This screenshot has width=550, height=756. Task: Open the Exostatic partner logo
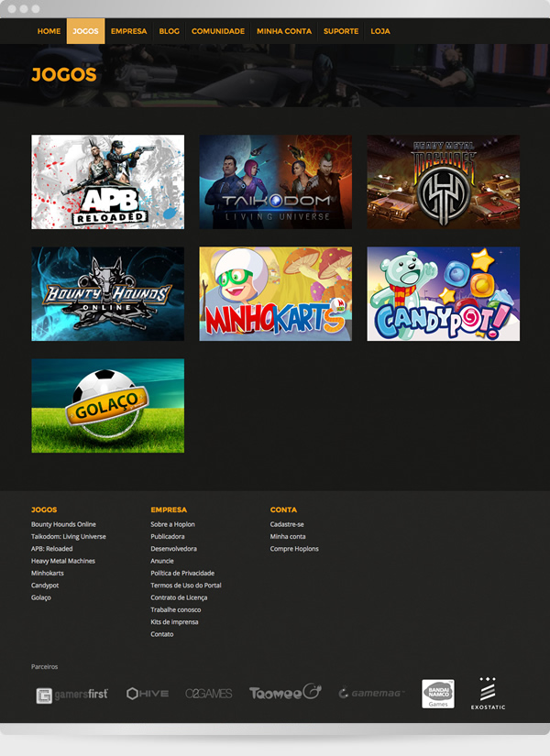click(x=488, y=694)
